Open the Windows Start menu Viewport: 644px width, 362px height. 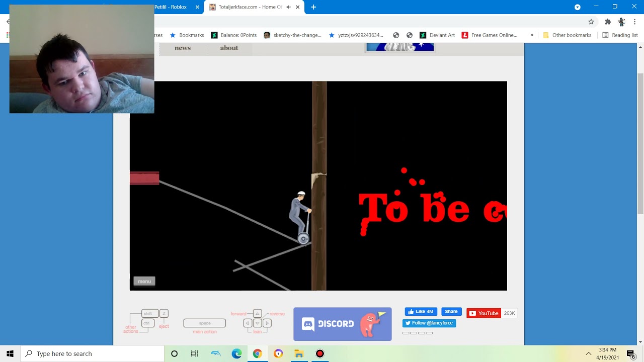[10, 353]
